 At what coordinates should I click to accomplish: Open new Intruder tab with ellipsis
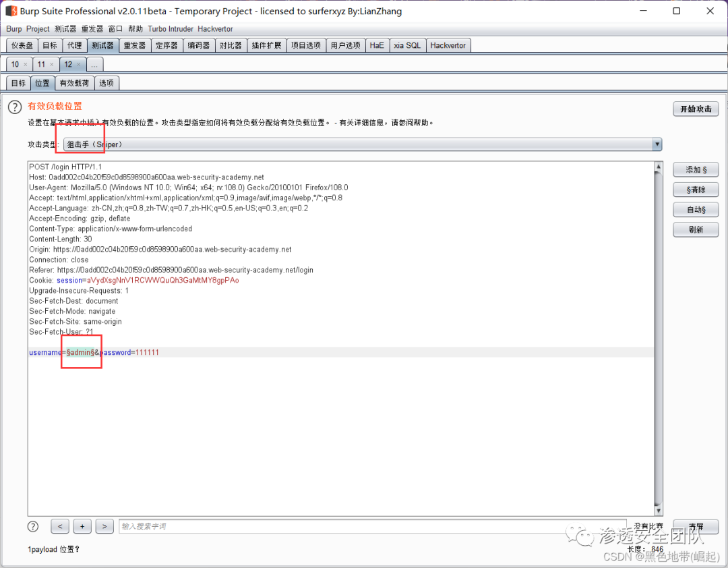(94, 65)
